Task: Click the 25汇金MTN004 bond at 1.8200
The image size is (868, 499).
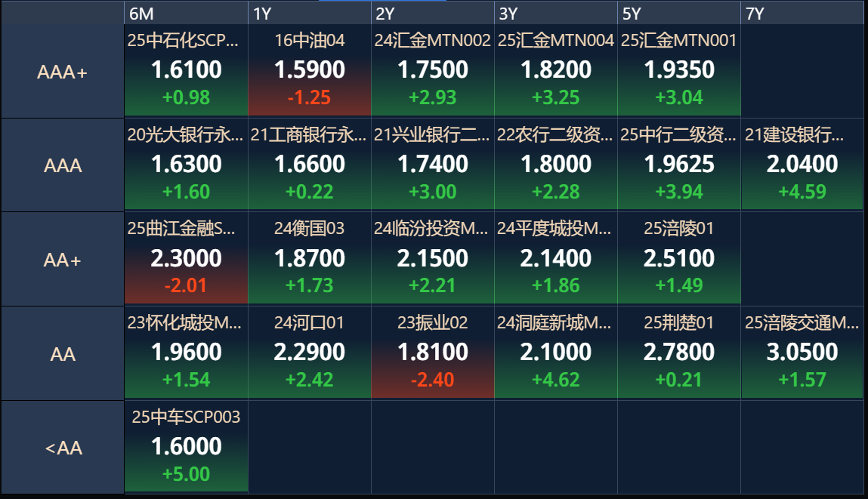Action: point(556,70)
